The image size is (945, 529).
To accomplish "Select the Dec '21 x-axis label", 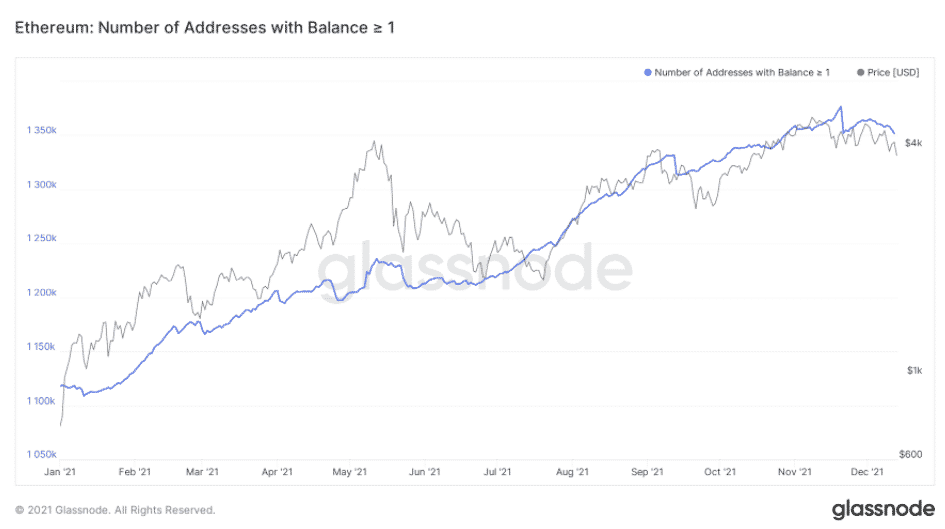I will (x=866, y=471).
